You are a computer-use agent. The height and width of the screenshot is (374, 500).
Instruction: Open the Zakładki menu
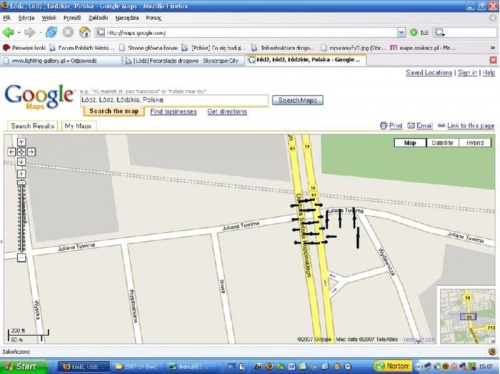point(98,18)
